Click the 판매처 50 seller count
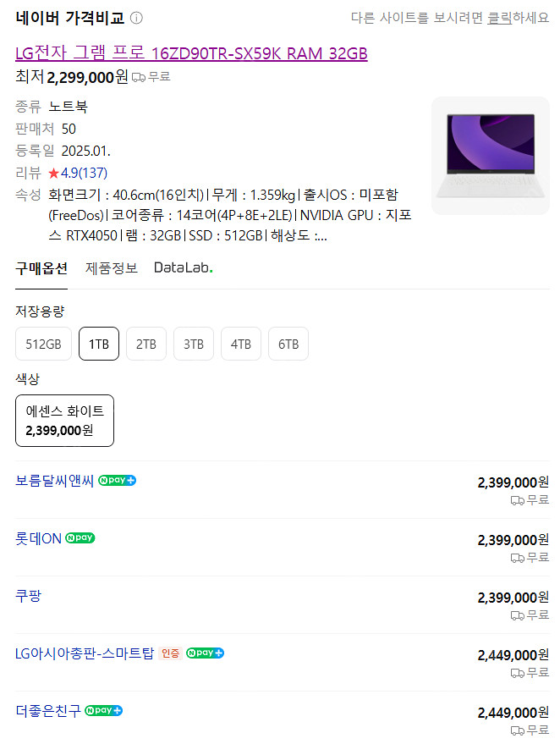This screenshot has height=744, width=560. point(46,129)
